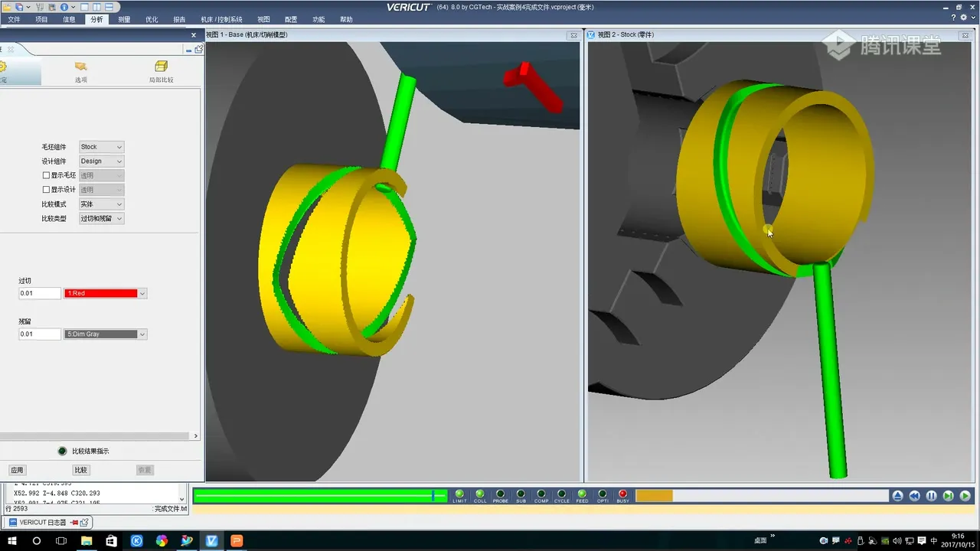Click the single step forward button
980x551 pixels.
pos(948,496)
